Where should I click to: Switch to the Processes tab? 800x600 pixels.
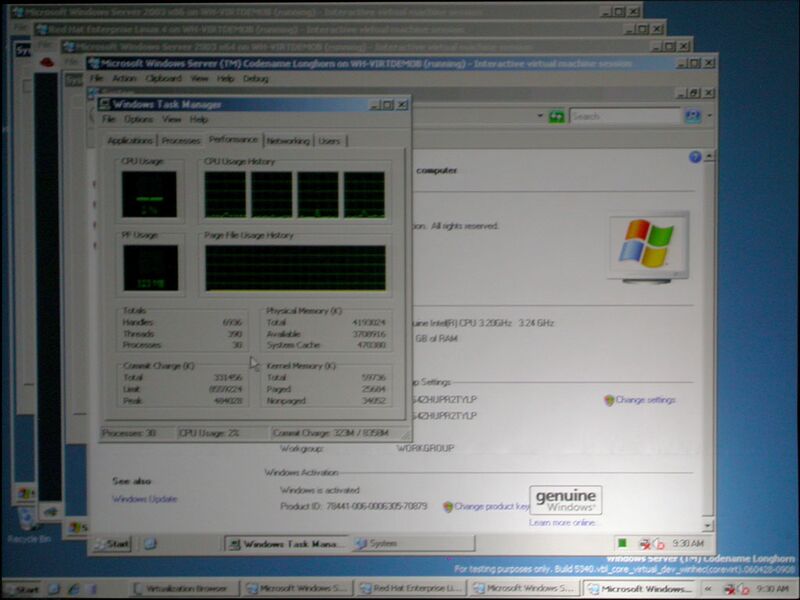tap(181, 141)
